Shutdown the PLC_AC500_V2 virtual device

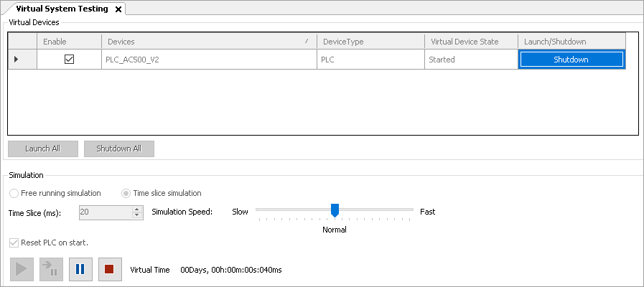coord(571,60)
